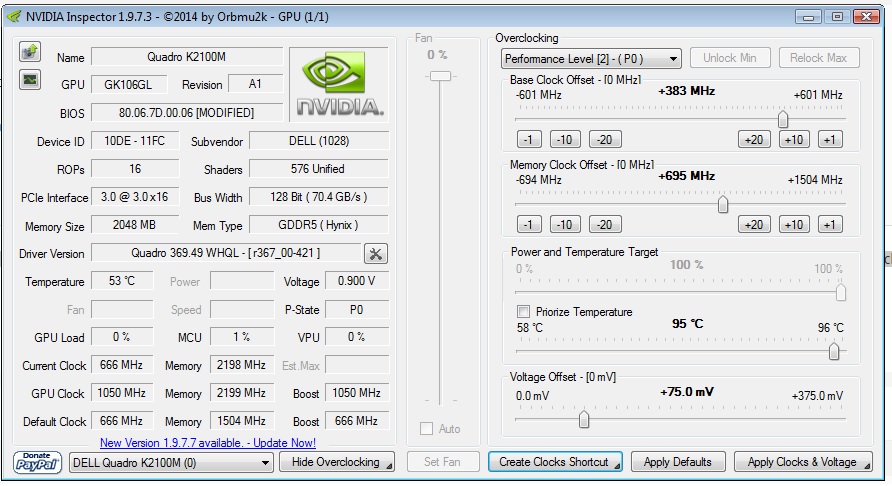Screen dimensions: 892x486
Task: Click the Set Fan button
Action: click(443, 462)
